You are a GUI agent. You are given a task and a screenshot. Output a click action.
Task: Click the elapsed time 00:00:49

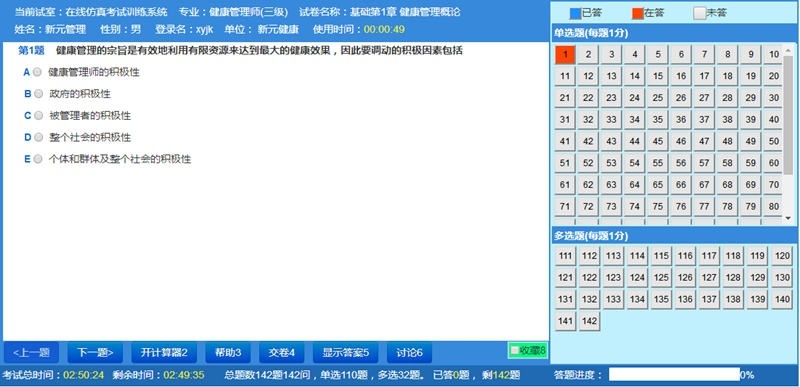(x=384, y=30)
